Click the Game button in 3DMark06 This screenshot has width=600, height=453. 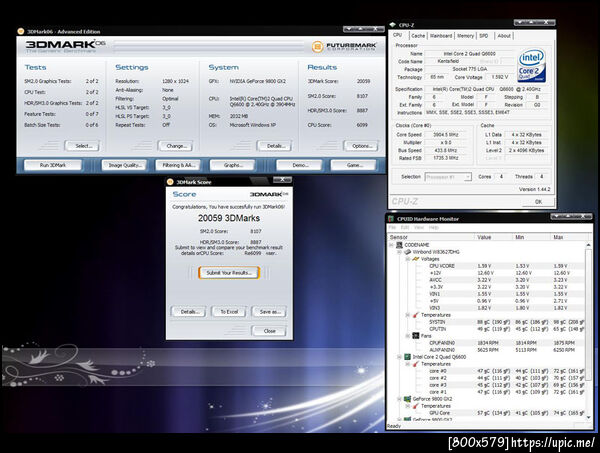[354, 165]
